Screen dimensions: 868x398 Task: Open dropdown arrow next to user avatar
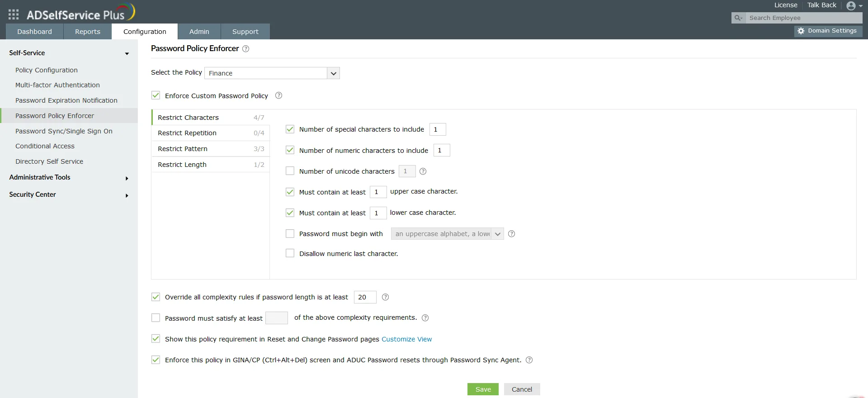tap(861, 6)
